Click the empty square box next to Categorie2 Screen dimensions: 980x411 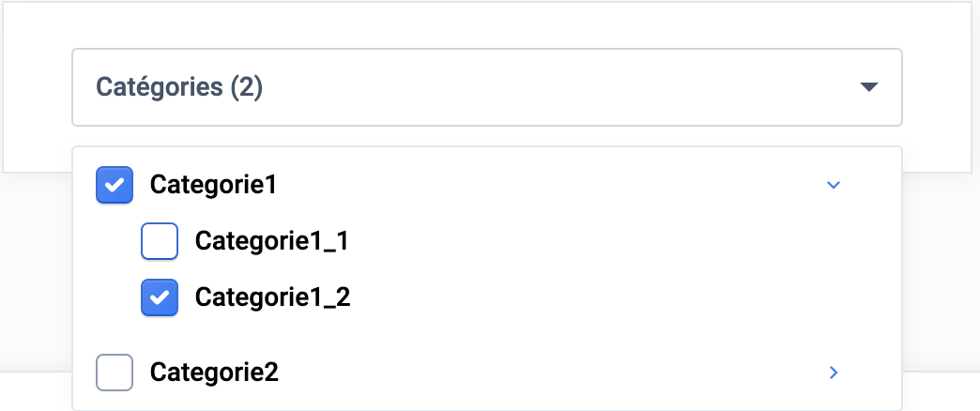(x=115, y=373)
